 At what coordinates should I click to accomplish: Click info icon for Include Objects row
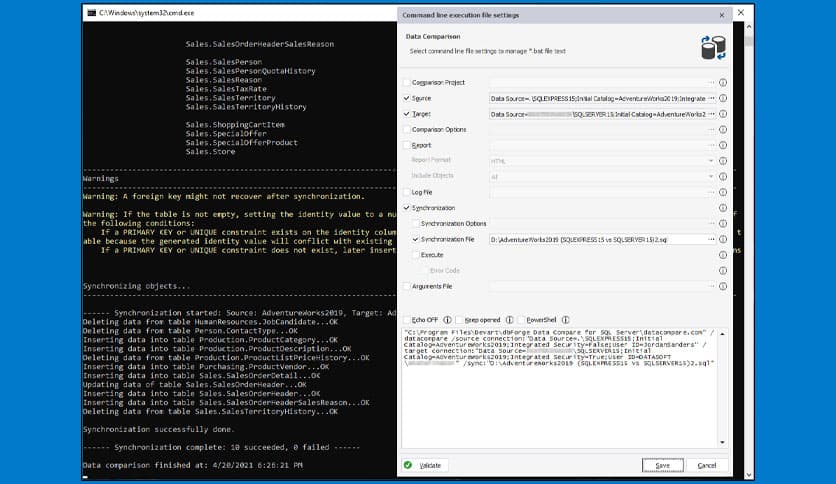point(723,176)
